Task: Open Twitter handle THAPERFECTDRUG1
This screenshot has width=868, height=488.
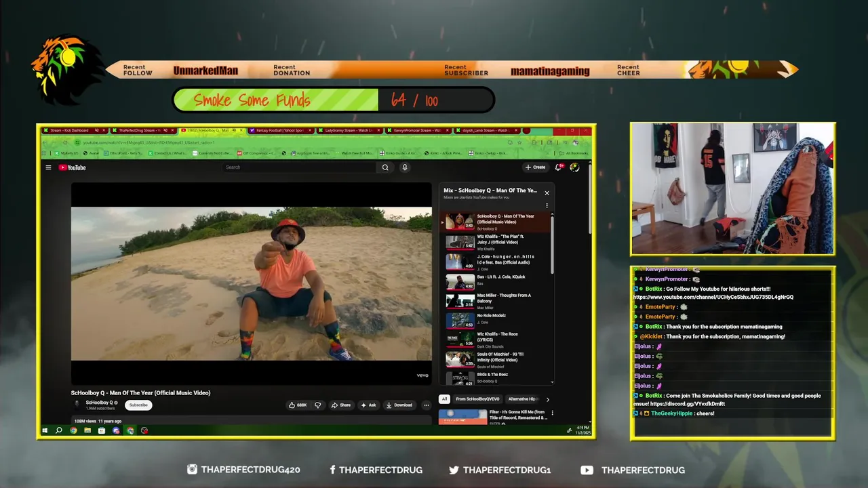Action: click(x=500, y=470)
